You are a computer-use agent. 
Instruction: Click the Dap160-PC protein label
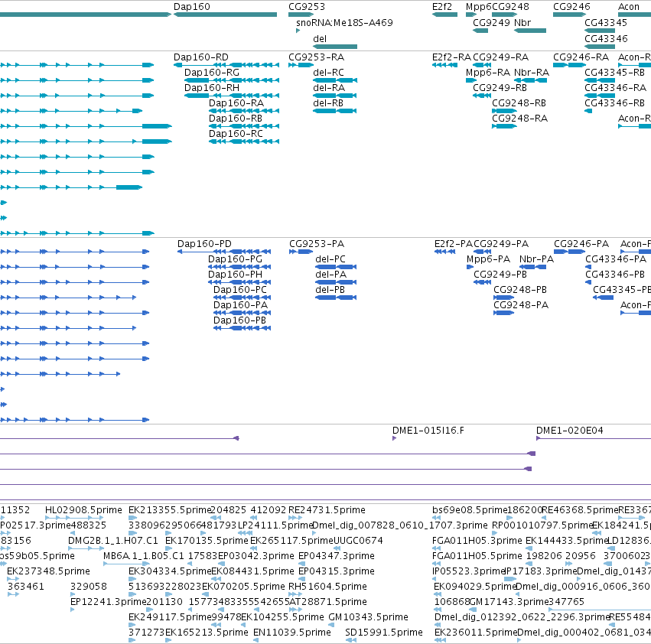pyautogui.click(x=240, y=290)
